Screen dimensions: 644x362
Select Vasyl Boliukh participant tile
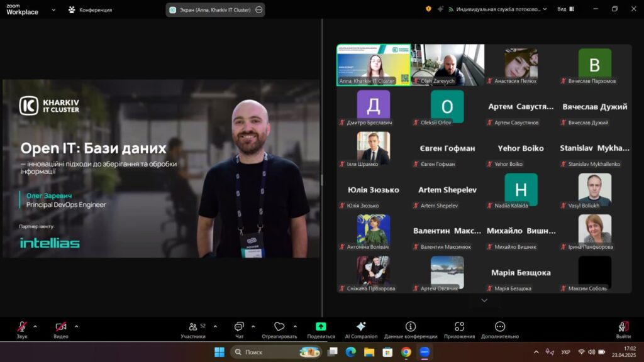click(x=595, y=190)
